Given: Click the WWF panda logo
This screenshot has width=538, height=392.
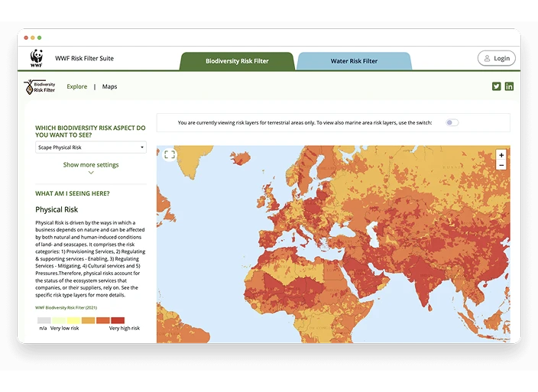Looking at the screenshot, I should tap(37, 58).
